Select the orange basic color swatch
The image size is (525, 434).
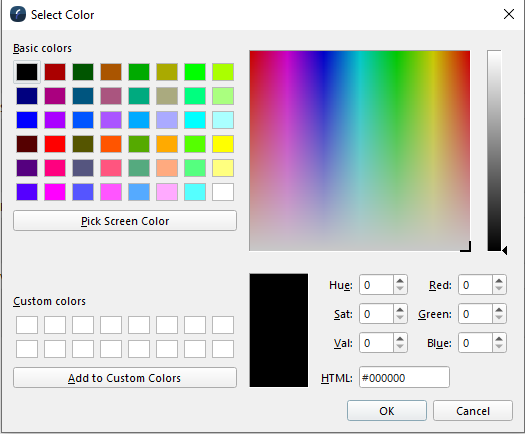coord(167,144)
